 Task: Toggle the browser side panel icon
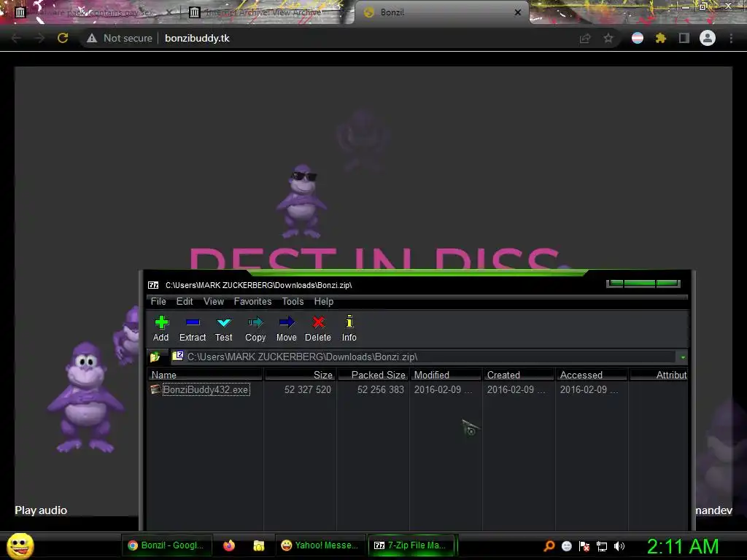tap(684, 38)
